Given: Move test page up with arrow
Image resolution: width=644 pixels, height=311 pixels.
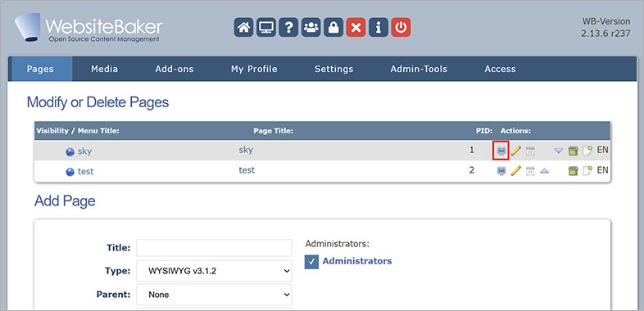Looking at the screenshot, I should click(x=544, y=171).
